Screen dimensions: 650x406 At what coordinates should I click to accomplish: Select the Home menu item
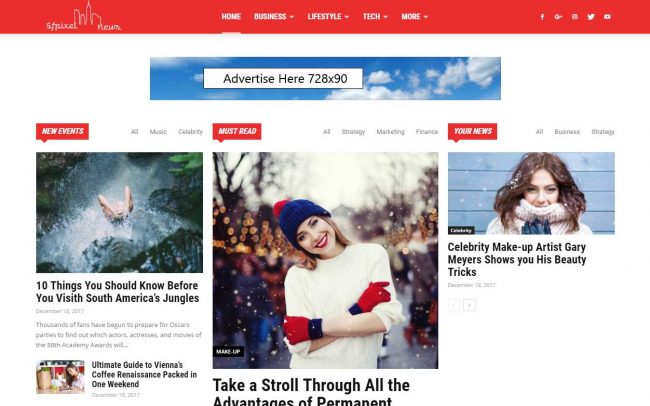pos(231,17)
